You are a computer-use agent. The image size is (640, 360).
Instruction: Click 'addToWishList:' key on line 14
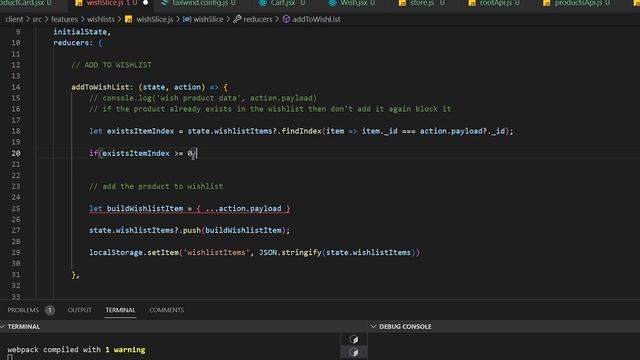pyautogui.click(x=102, y=87)
